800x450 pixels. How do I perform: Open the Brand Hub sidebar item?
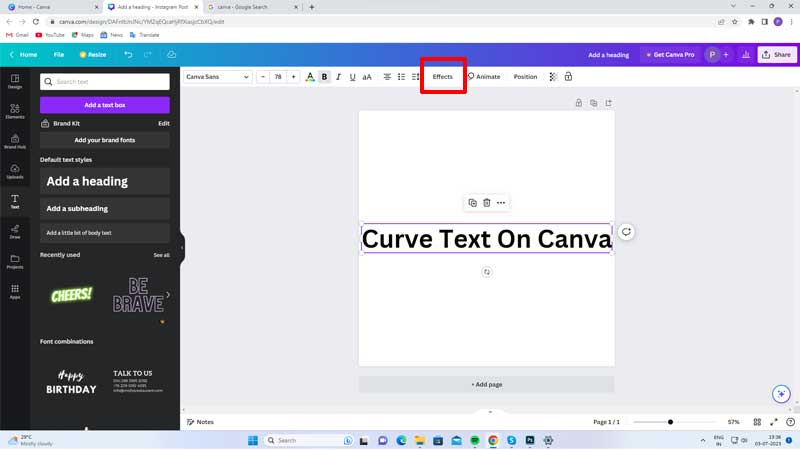15,141
